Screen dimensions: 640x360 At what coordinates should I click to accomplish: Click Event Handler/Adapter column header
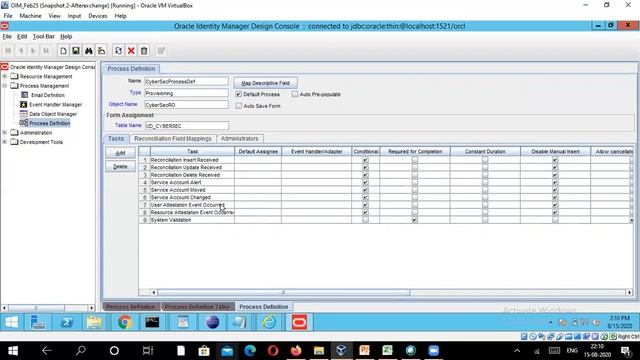[316, 151]
